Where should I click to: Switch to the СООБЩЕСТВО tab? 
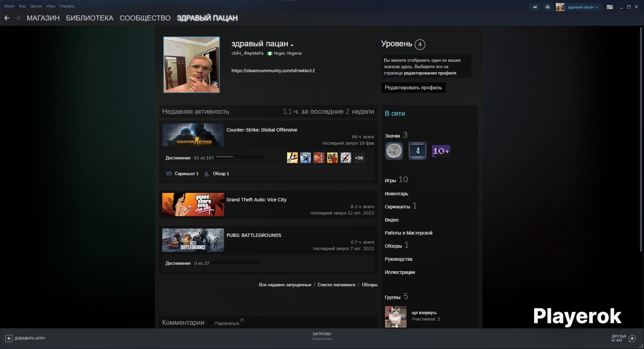(x=145, y=18)
